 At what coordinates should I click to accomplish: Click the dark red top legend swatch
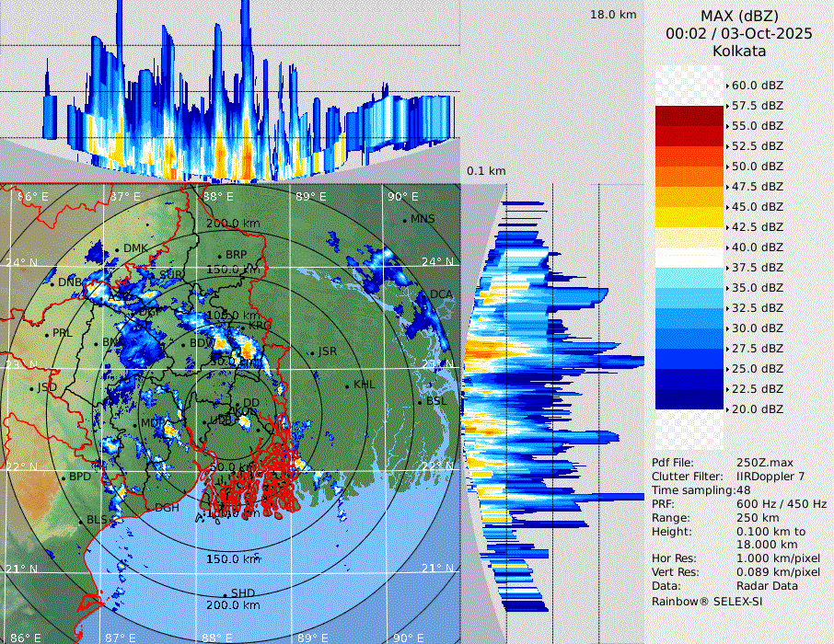[689, 116]
